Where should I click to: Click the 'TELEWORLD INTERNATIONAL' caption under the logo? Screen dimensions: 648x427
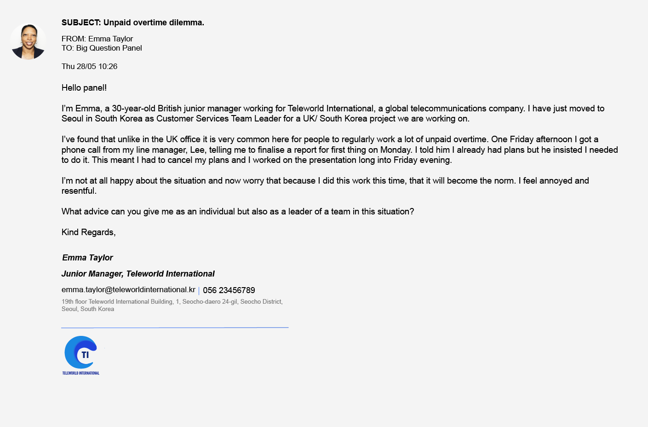tap(81, 373)
